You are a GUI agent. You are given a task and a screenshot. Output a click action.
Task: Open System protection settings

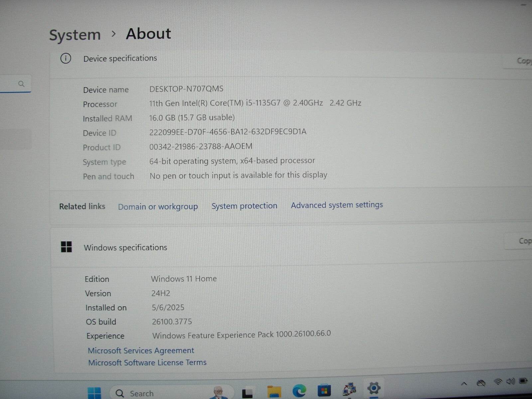pos(244,206)
